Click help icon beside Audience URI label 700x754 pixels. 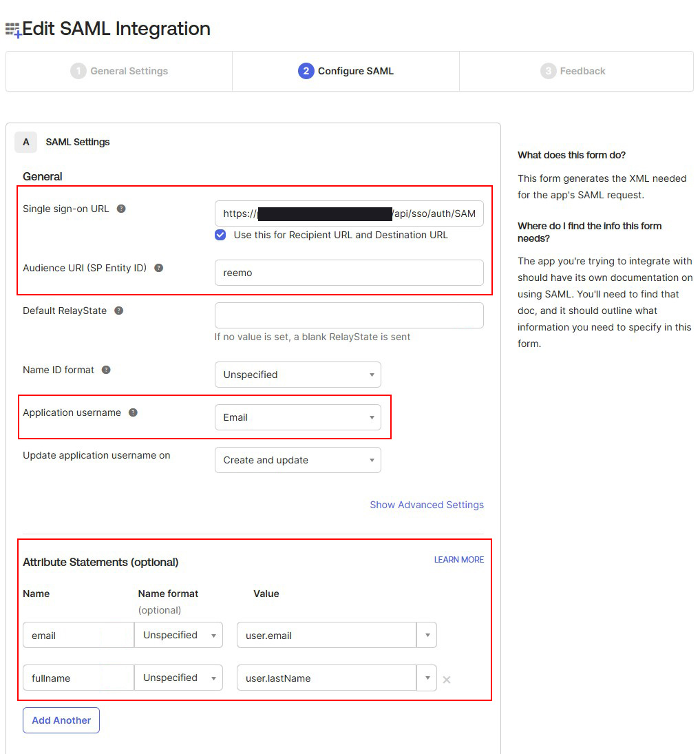point(158,268)
